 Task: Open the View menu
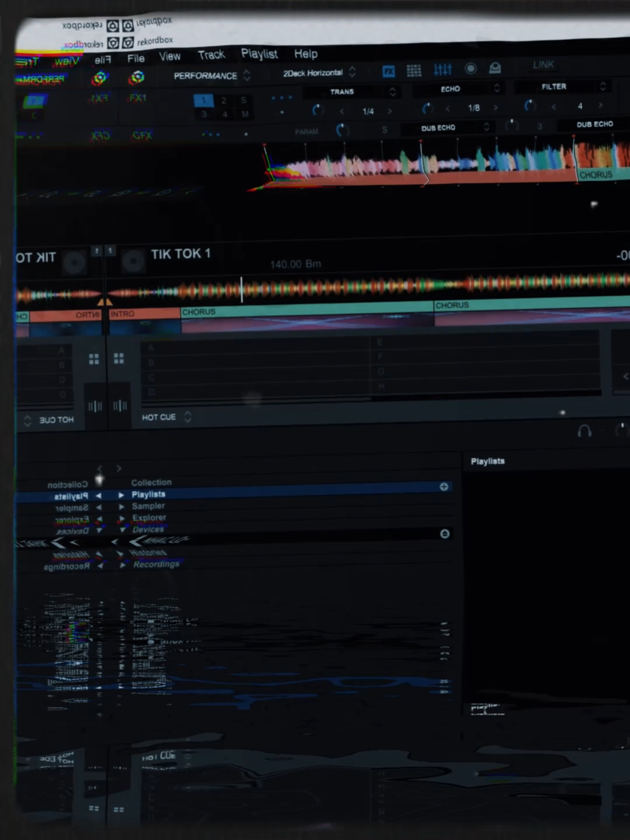pos(170,56)
